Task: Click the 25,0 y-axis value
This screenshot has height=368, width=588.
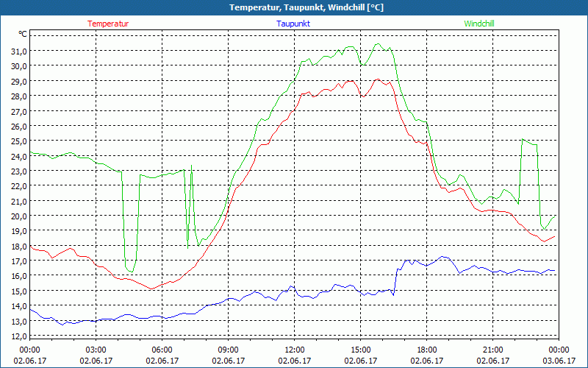Action: tap(19, 141)
